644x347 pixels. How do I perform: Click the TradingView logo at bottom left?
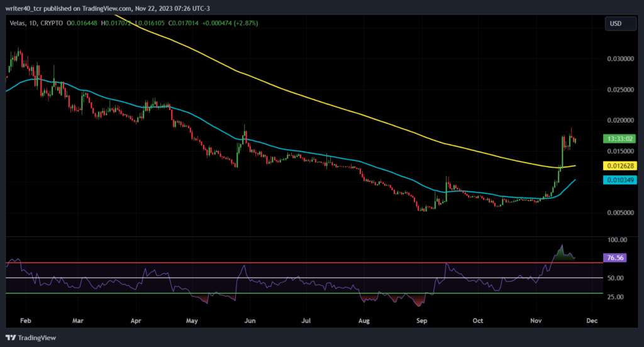[x=31, y=338]
